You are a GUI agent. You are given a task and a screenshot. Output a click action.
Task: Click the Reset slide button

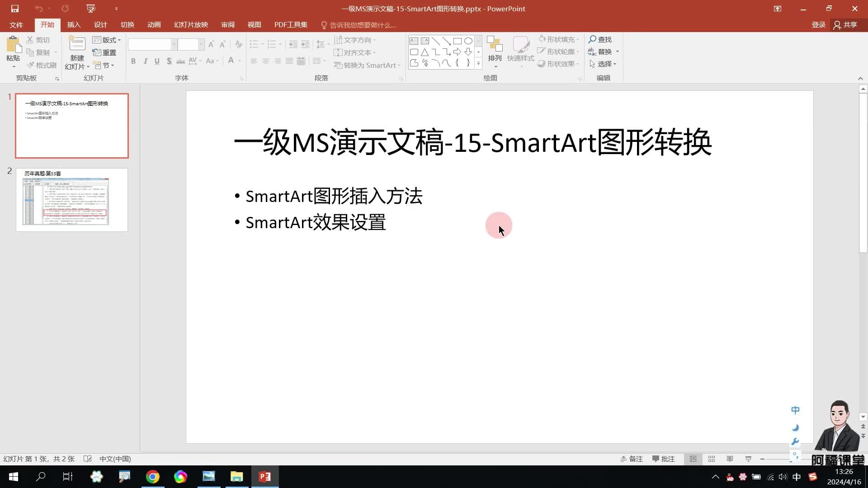pos(104,52)
